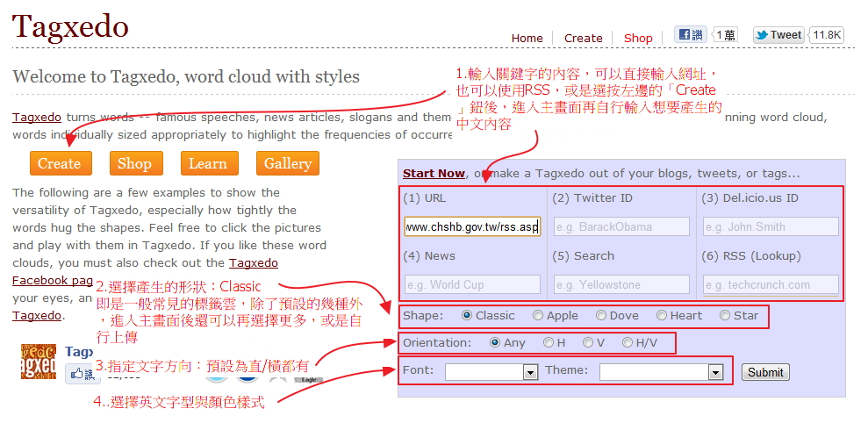Click the orange Learn button
This screenshot has width=868, height=423.
(209, 163)
